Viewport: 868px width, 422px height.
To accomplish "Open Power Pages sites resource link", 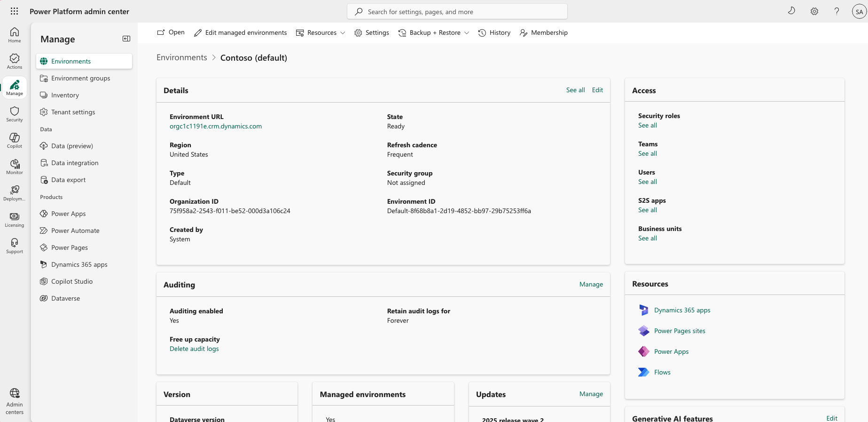I will pyautogui.click(x=680, y=331).
